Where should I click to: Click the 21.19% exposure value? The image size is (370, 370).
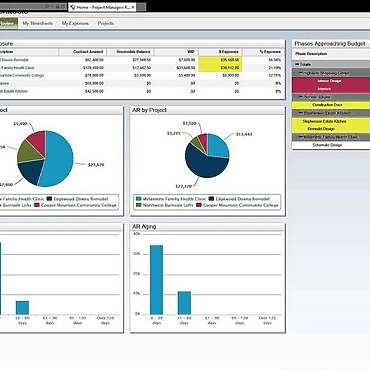click(275, 68)
